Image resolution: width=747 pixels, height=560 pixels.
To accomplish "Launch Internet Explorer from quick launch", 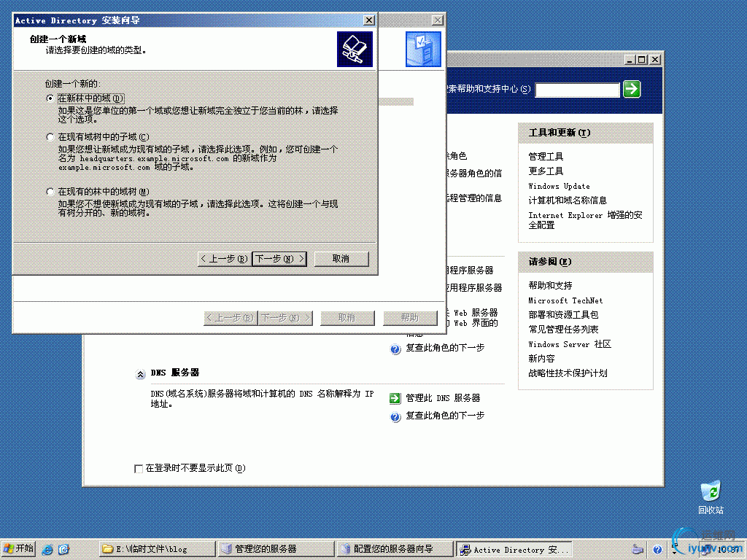I will pos(47,549).
